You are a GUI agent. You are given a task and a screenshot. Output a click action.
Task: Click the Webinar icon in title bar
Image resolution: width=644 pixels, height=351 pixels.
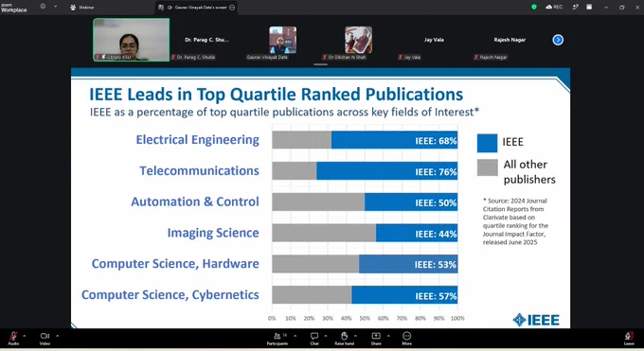click(73, 8)
